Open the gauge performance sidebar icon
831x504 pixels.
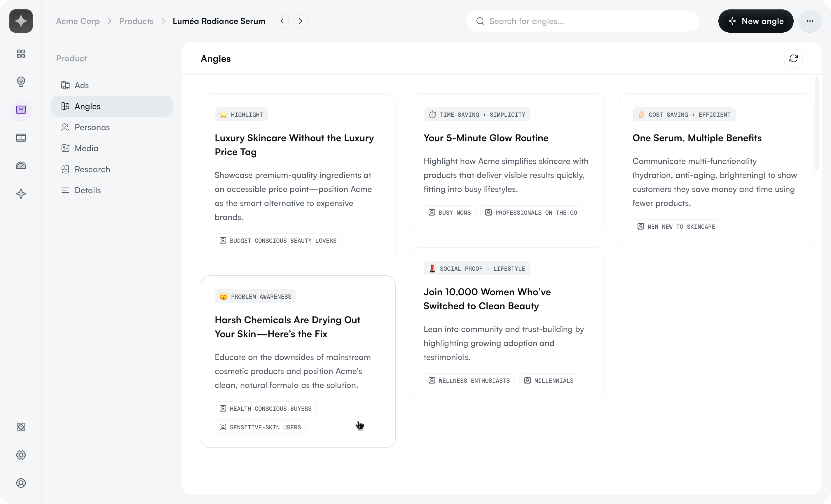(21, 166)
